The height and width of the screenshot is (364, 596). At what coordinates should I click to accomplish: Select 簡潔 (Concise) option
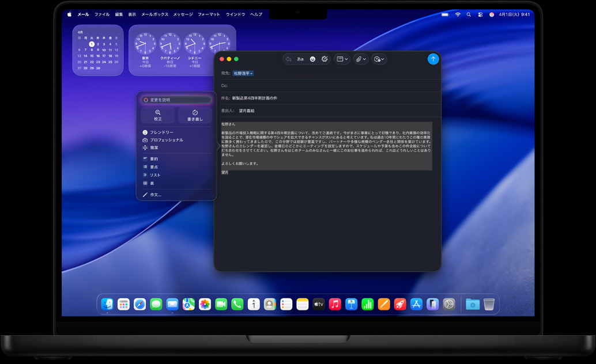click(154, 148)
